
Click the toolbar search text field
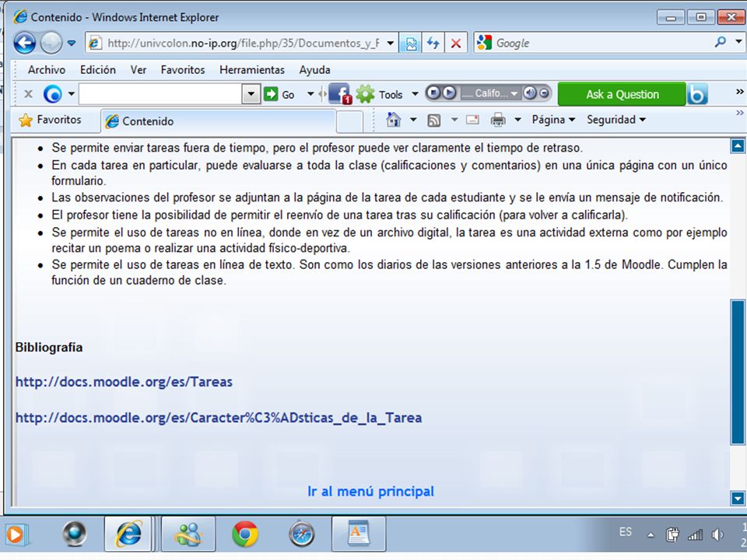pyautogui.click(x=160, y=94)
